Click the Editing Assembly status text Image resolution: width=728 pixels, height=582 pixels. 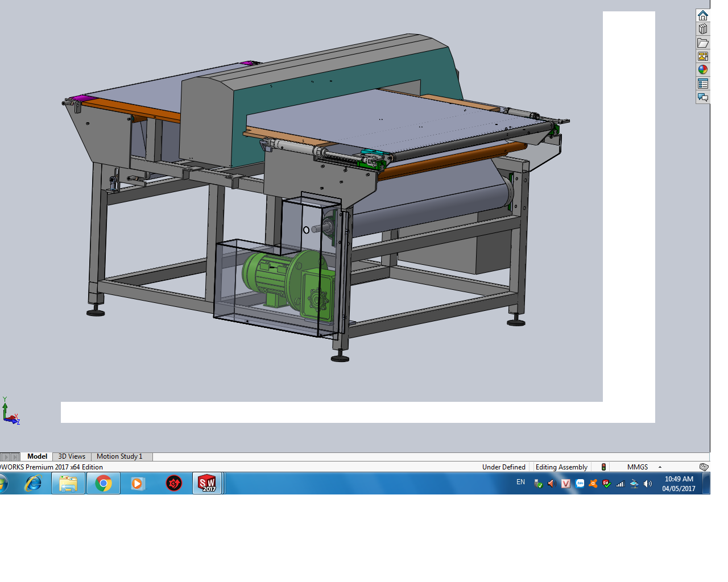click(x=561, y=467)
